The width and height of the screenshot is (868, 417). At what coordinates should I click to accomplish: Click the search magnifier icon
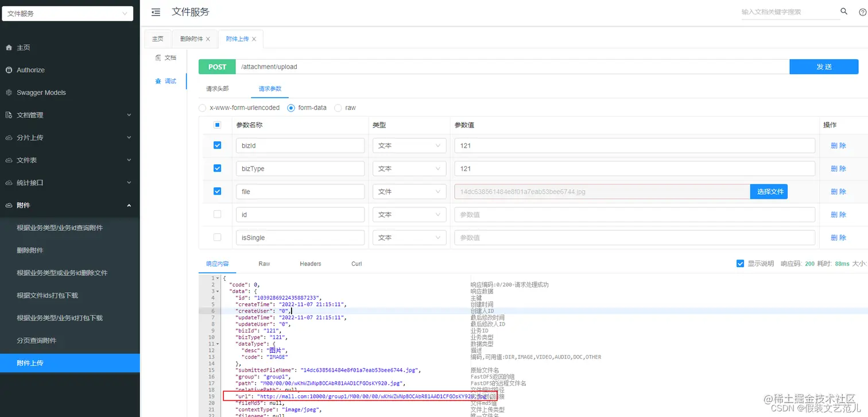[x=844, y=11]
